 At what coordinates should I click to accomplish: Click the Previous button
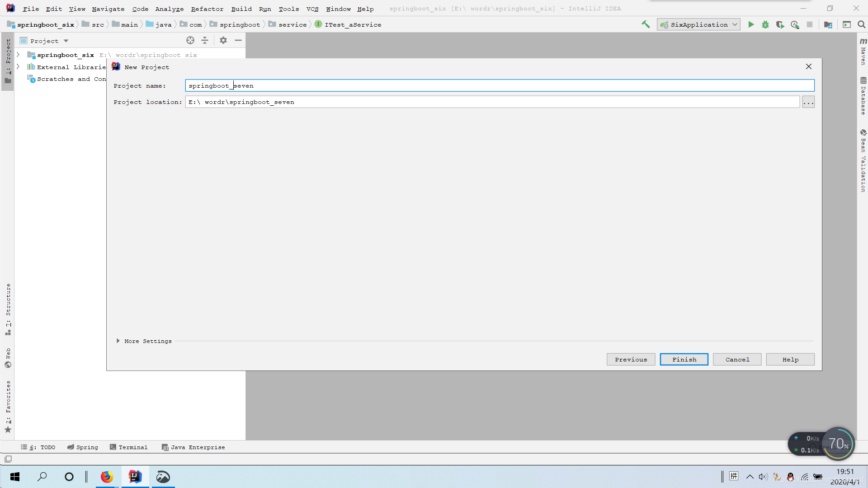[x=631, y=359]
